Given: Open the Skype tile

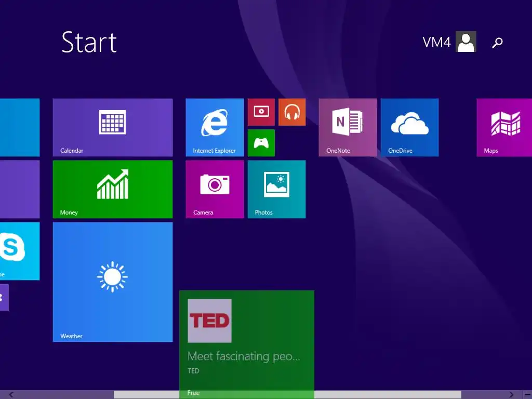Looking at the screenshot, I should coord(20,251).
